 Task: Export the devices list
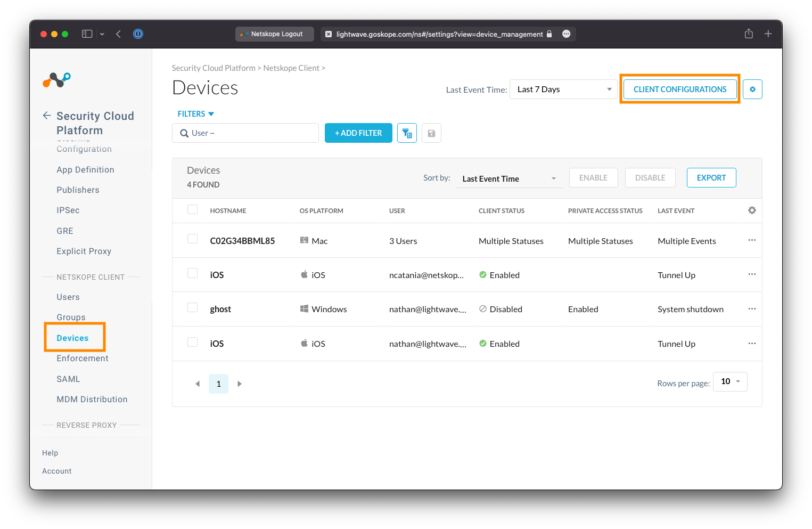pos(711,177)
